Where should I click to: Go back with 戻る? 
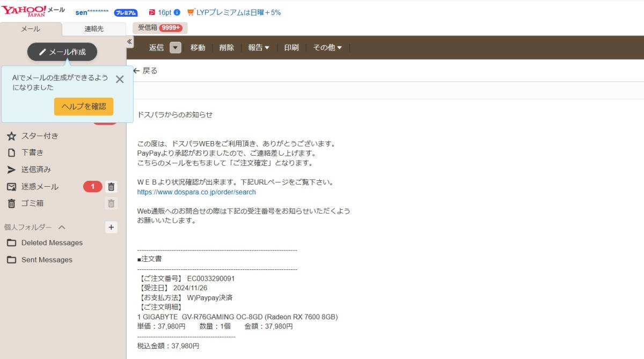tap(145, 70)
